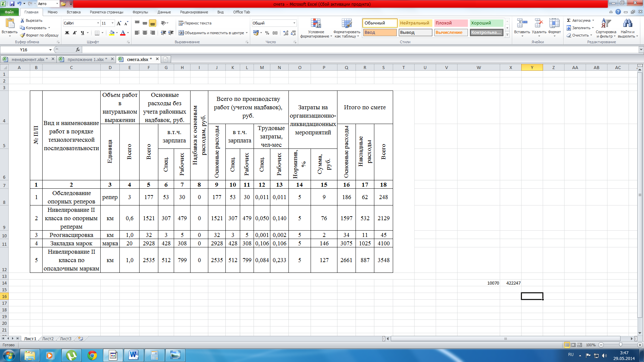Switch to the менеджмент.xlsx document tab
Screen dimensions: 644x362
(28, 59)
